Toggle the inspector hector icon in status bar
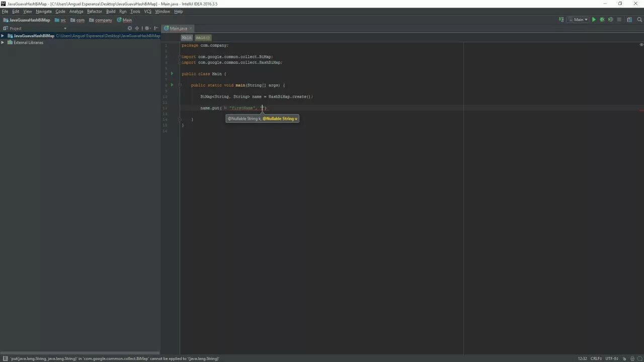This screenshot has height=362, width=644. 632,358
